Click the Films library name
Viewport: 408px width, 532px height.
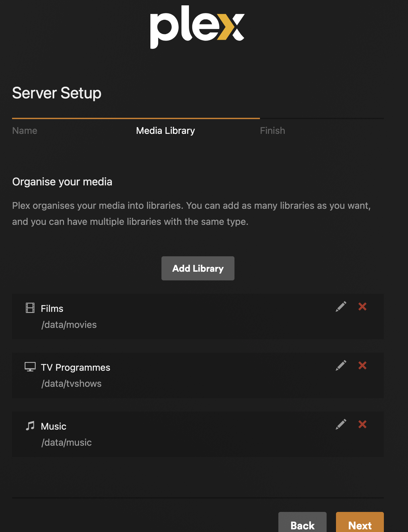coord(52,308)
